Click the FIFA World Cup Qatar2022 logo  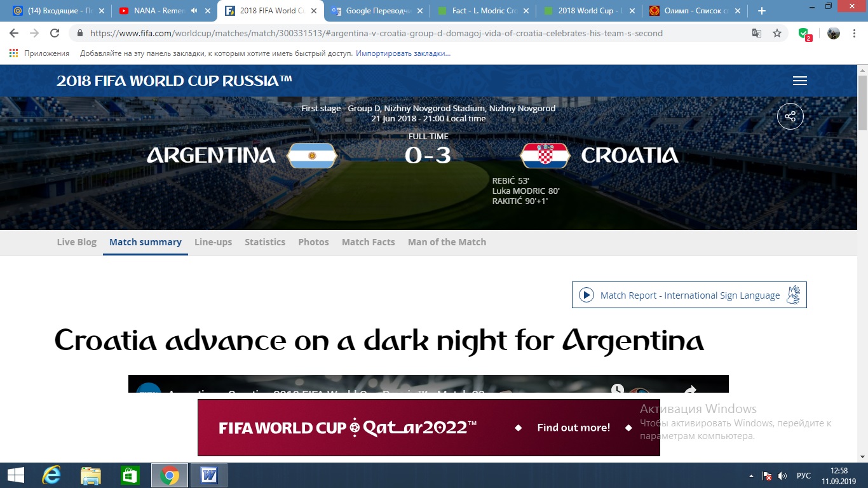[348, 428]
